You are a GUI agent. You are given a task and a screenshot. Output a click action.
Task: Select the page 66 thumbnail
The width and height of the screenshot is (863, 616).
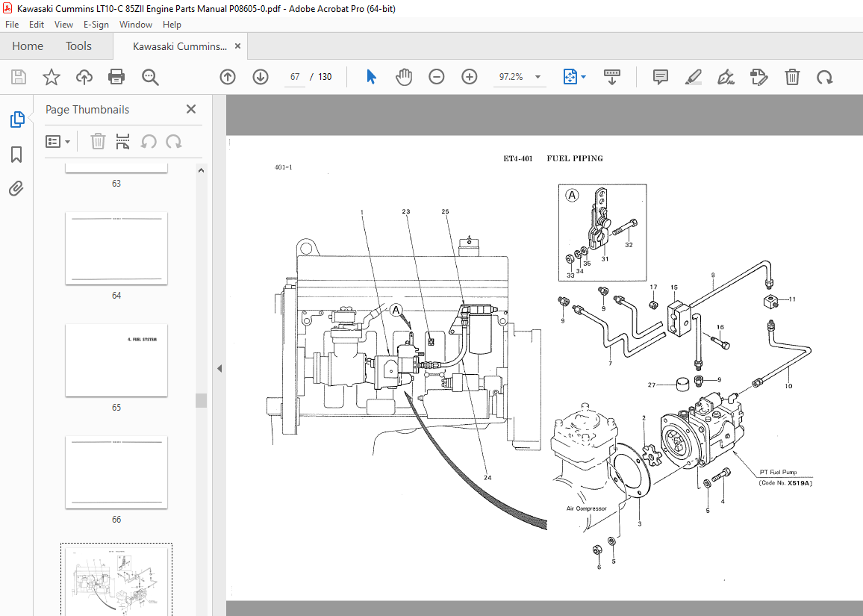click(116, 473)
